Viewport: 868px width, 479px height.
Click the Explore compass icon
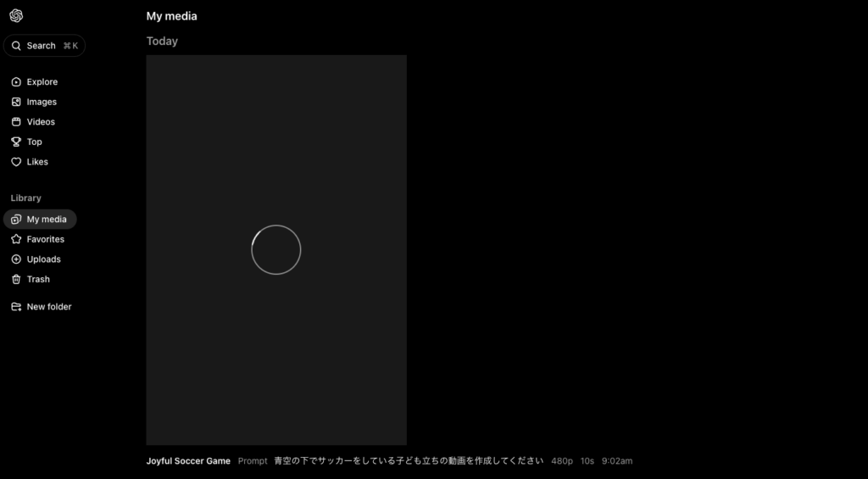pos(16,82)
